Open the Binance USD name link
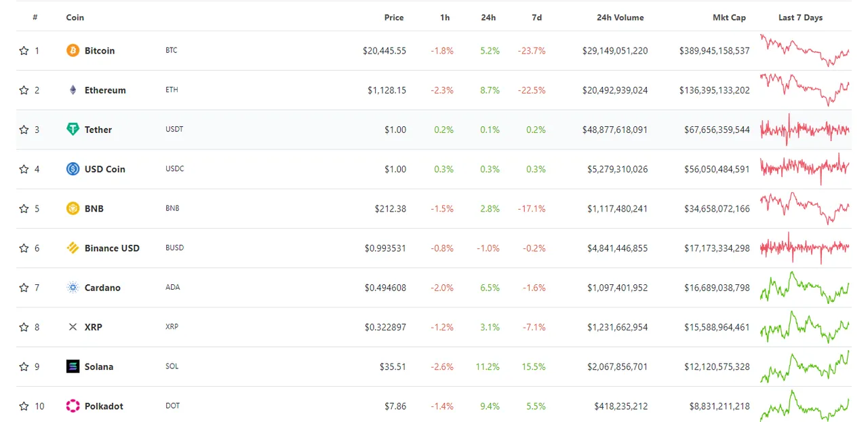The width and height of the screenshot is (868, 422). coord(112,248)
